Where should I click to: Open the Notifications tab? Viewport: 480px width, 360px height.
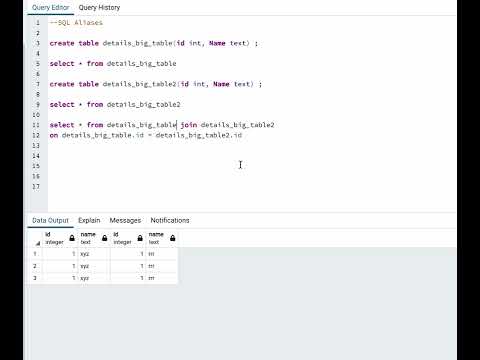click(x=170, y=220)
